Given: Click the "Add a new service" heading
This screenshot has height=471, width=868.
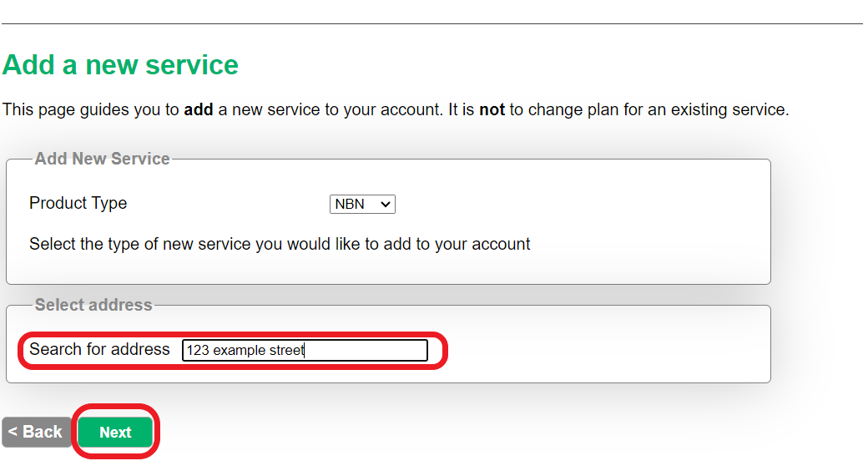Looking at the screenshot, I should pos(120,65).
